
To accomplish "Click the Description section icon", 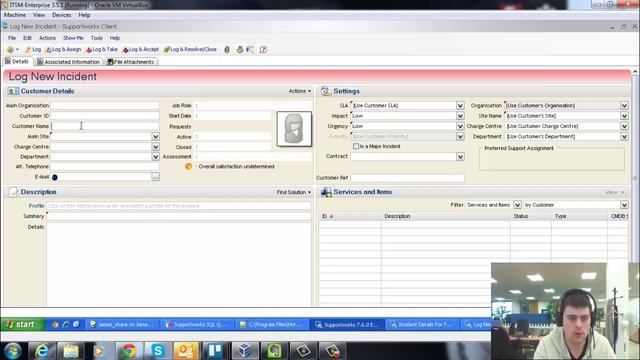I will pos(13,192).
